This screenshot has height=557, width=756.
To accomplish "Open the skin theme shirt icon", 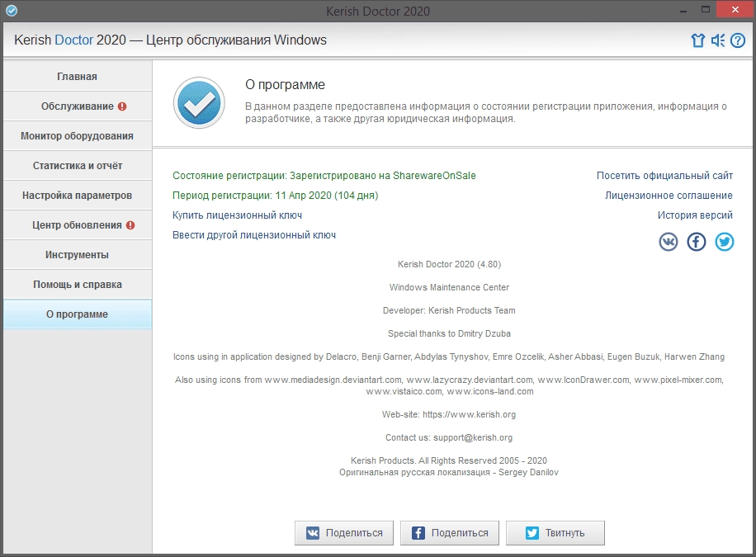I will pos(697,40).
